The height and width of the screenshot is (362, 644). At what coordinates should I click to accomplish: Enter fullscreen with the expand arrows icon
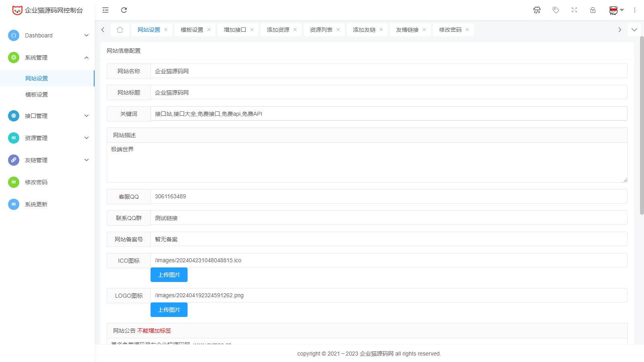coord(574,10)
